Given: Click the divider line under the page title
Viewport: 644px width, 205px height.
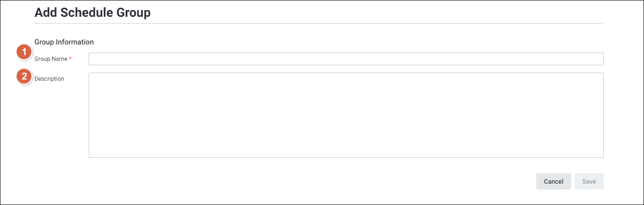Looking at the screenshot, I should click(x=319, y=23).
